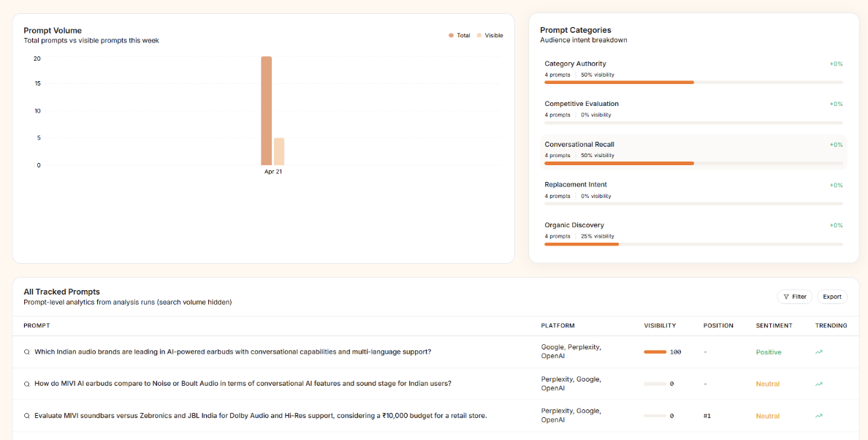
Task: Click the Conversational Recall visibility progress bar
Action: (693, 163)
